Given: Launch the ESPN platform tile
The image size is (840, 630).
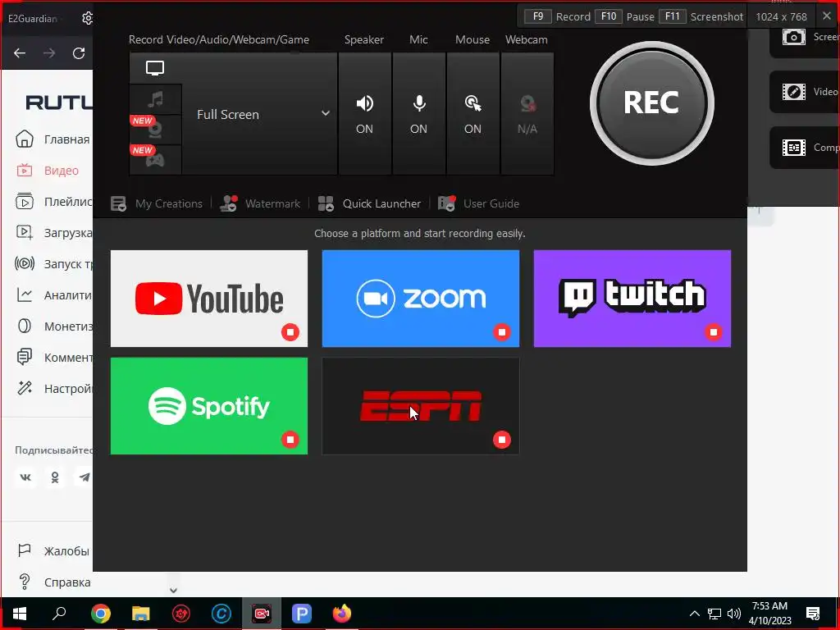Looking at the screenshot, I should (421, 406).
